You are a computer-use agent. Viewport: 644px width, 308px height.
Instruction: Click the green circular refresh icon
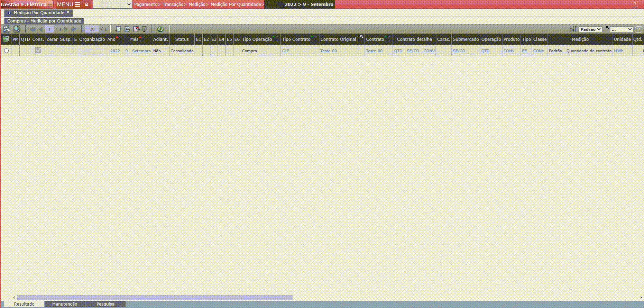[160, 29]
